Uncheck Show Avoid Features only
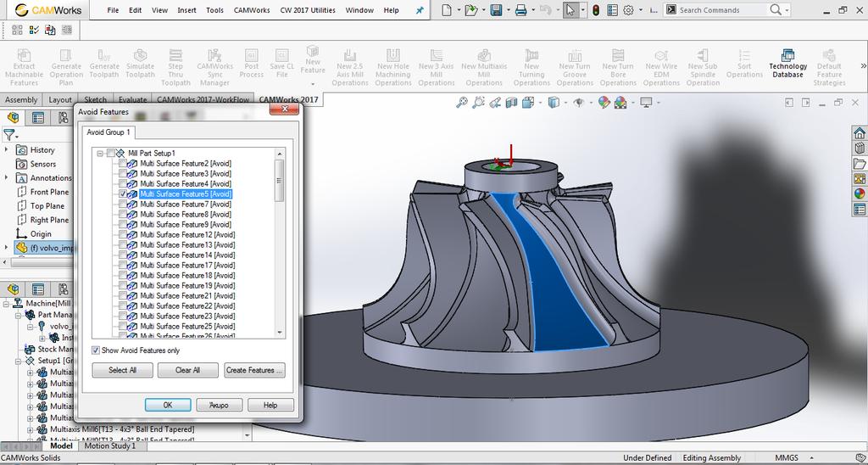868x465 pixels. click(96, 350)
